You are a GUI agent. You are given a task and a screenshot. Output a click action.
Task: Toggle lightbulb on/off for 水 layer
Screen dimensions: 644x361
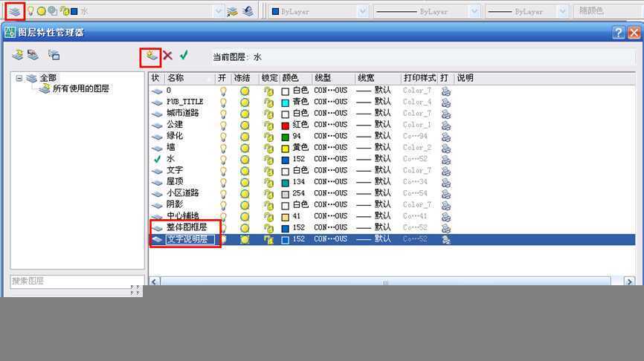point(223,159)
